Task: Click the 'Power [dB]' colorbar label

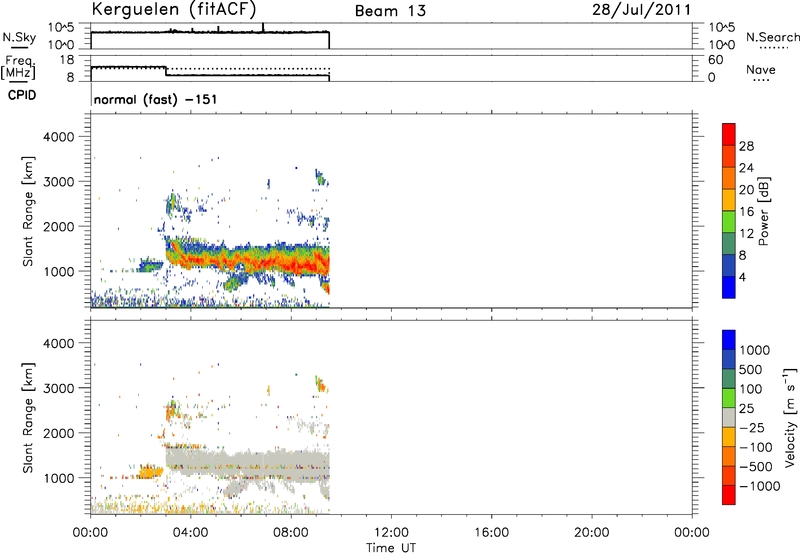Action: click(x=764, y=211)
